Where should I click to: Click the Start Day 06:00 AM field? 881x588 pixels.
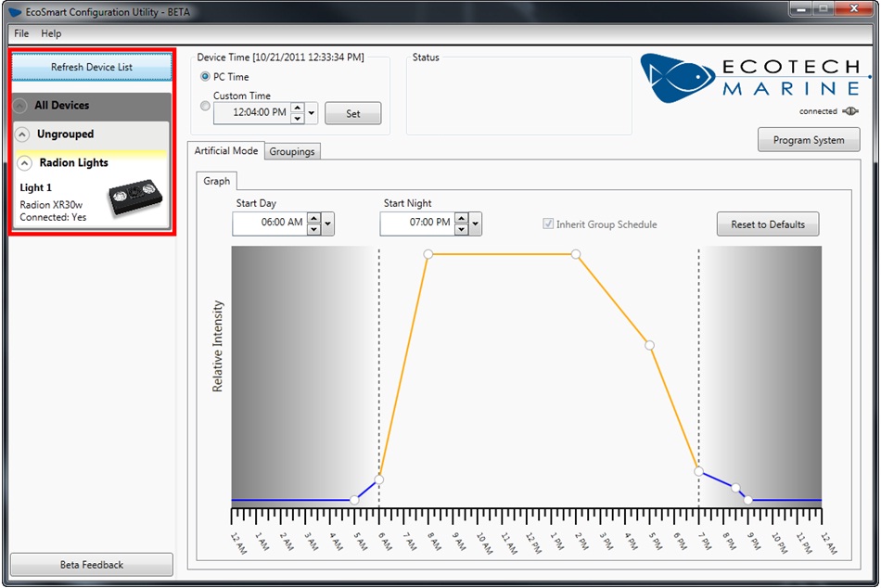[270, 224]
